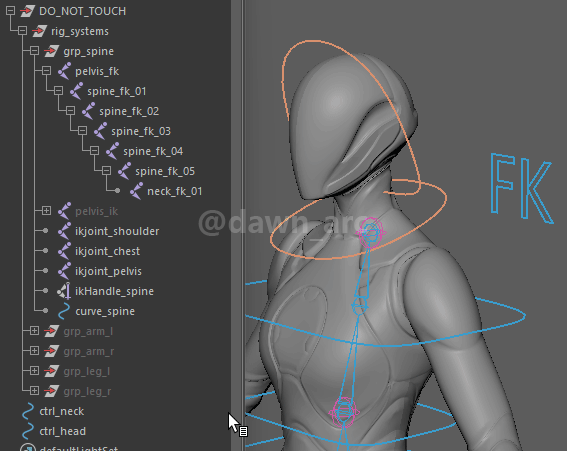Click the grp_leg_l transform icon
Screen dimensions: 567x451
click(51, 371)
